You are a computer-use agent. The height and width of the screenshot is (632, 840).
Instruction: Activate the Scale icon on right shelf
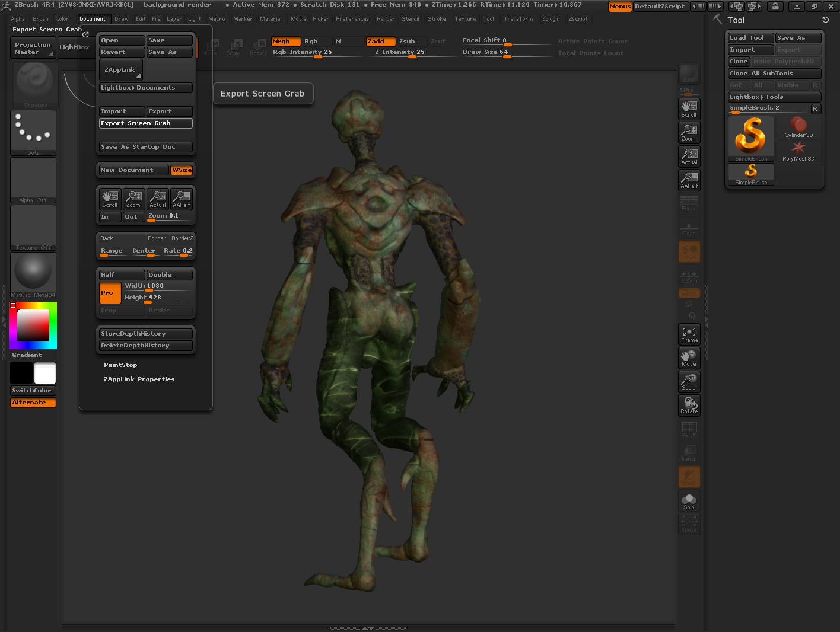pyautogui.click(x=689, y=381)
